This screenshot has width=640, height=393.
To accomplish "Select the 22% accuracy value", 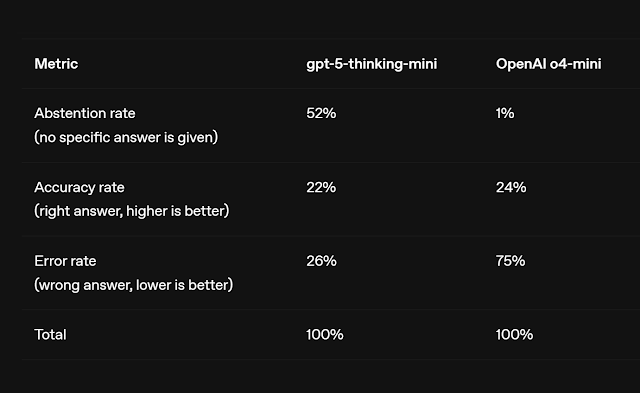I will (321, 187).
